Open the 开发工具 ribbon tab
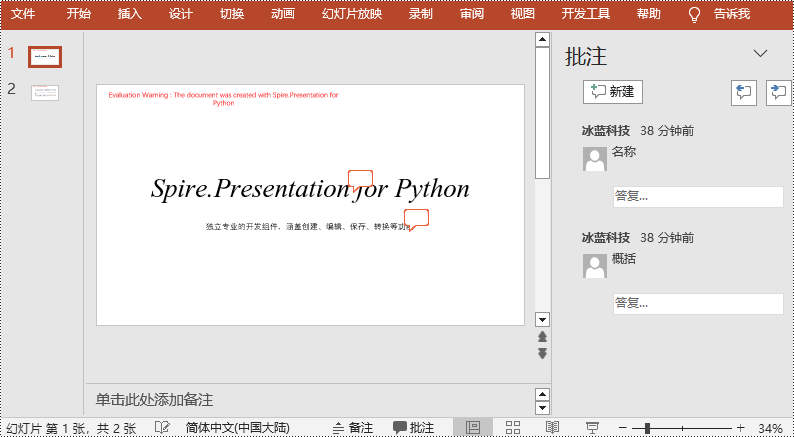 pyautogui.click(x=585, y=14)
